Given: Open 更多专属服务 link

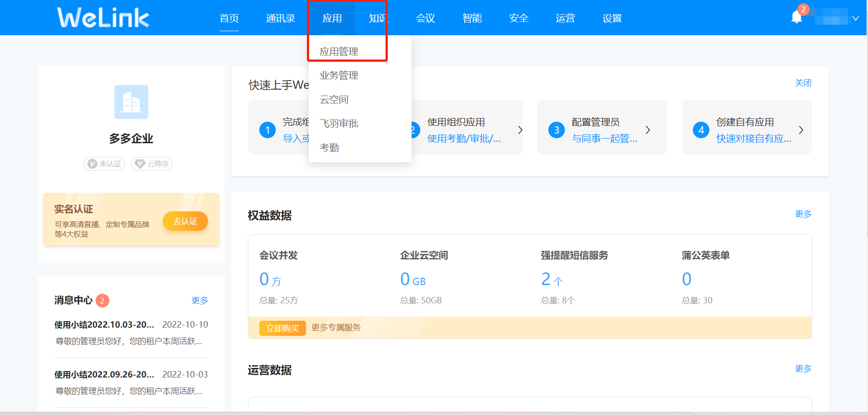Looking at the screenshot, I should (x=336, y=328).
